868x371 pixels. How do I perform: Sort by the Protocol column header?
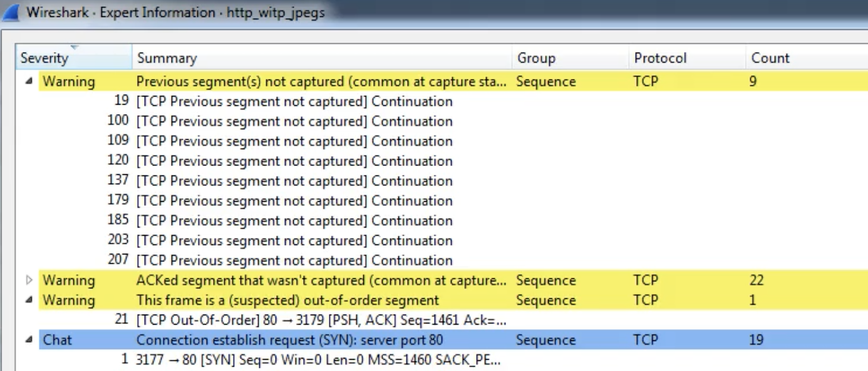pyautogui.click(x=660, y=58)
